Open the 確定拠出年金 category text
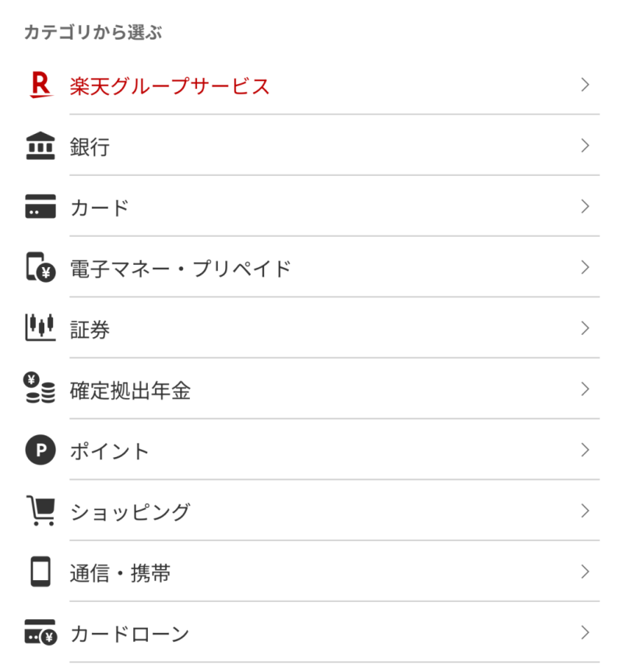The width and height of the screenshot is (623, 672). (130, 390)
